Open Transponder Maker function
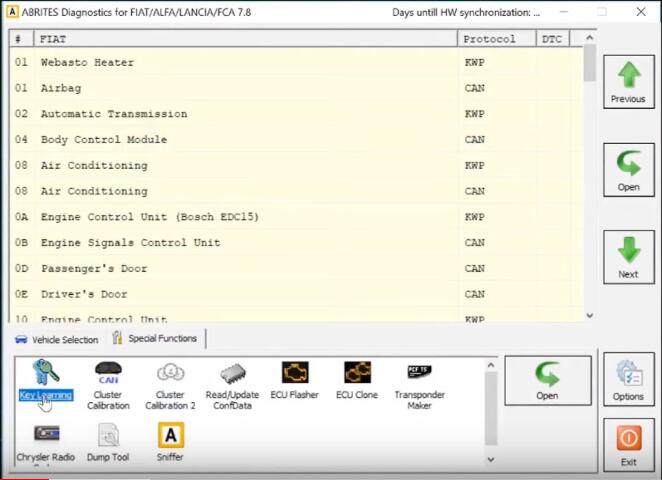Image resolution: width=662 pixels, height=480 pixels. coord(419,385)
